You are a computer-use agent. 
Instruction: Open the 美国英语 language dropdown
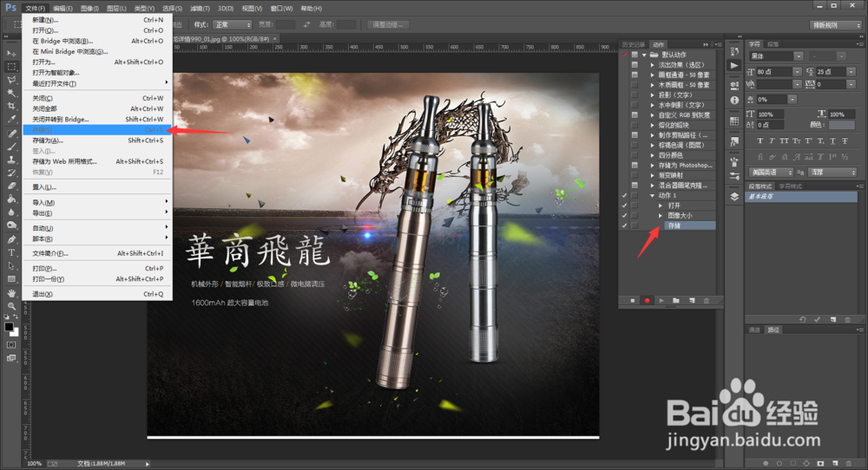point(772,173)
